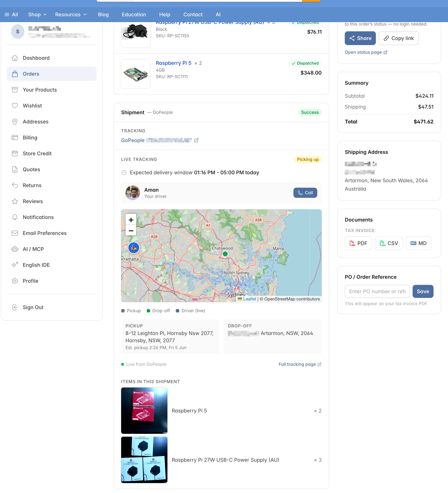The height and width of the screenshot is (493, 448).
Task: Open Your Products in the sidebar
Action: 52,90
